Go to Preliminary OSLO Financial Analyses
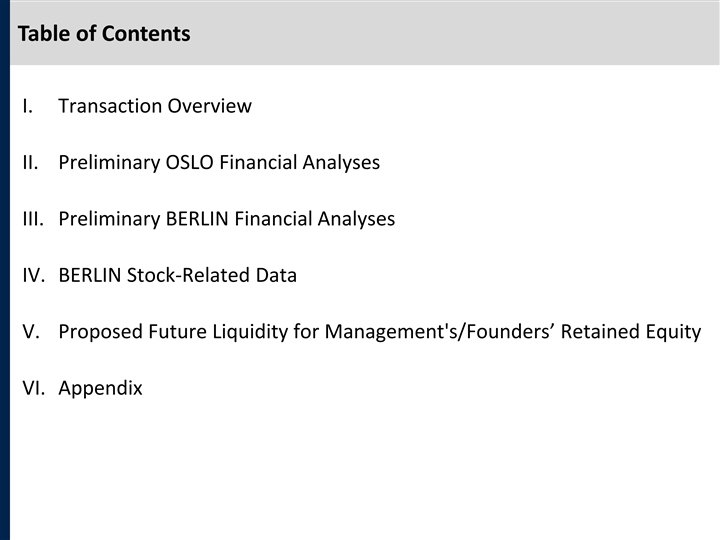Screen dimensions: 720x540 click(219, 162)
